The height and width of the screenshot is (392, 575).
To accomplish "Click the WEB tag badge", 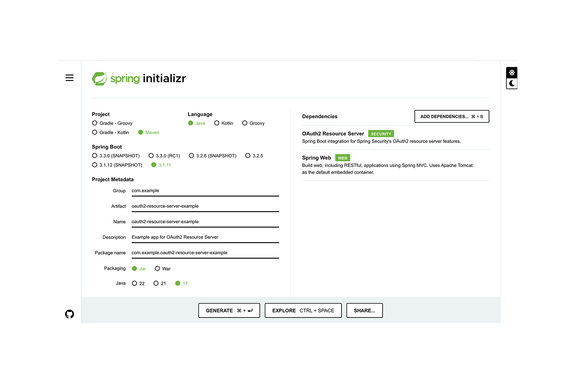I will pos(343,158).
